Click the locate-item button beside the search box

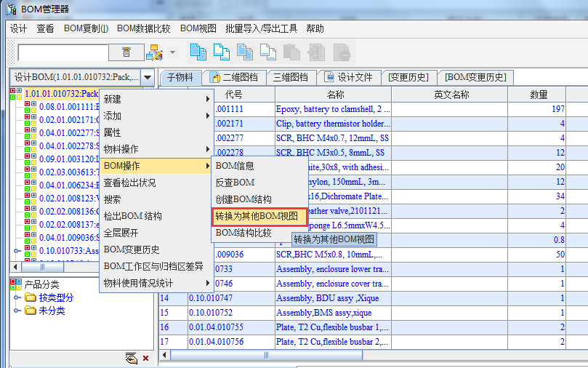(126, 52)
